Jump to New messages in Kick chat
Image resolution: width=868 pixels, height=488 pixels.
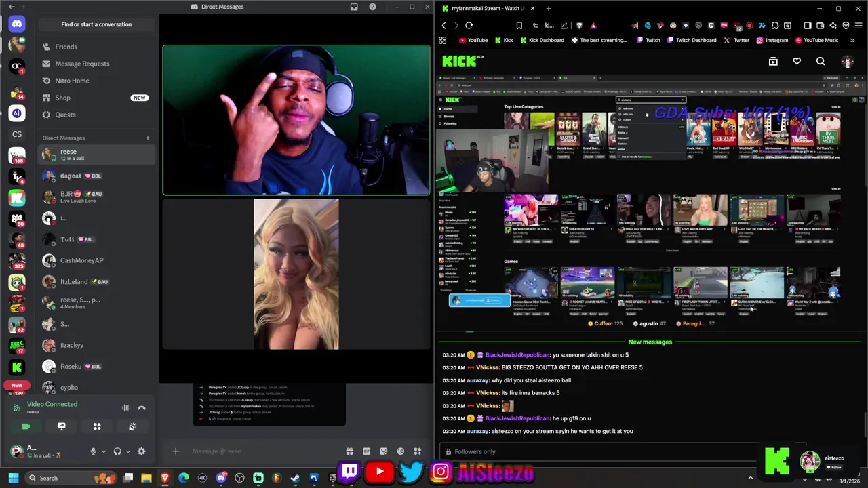(x=650, y=342)
